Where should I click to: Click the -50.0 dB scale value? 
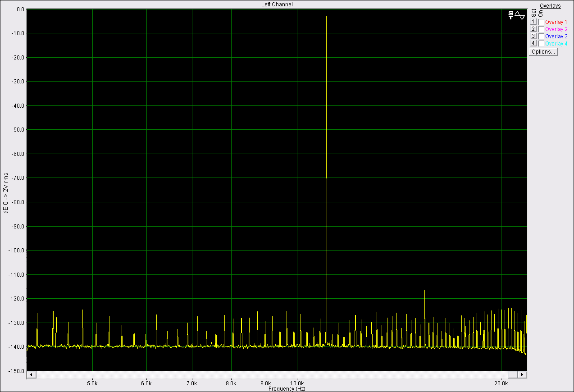click(18, 130)
